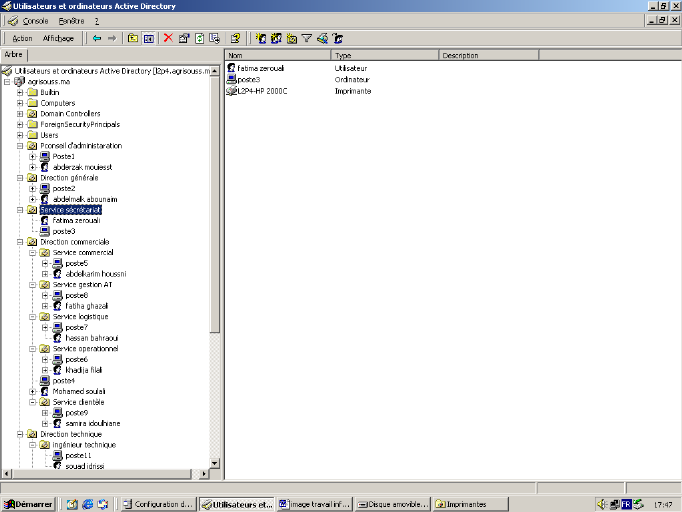Click the L2P4-HP 2000C printer icon
The width and height of the screenshot is (682, 512).
[x=232, y=91]
